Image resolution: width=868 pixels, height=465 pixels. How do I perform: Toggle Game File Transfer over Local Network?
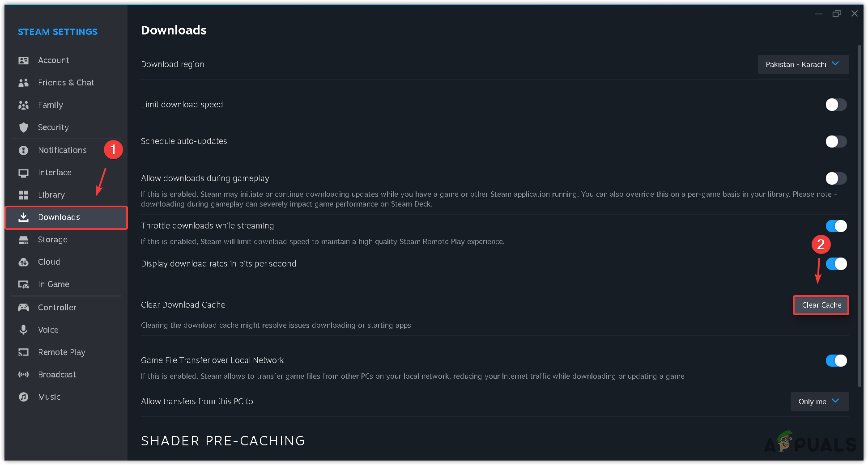tap(836, 360)
